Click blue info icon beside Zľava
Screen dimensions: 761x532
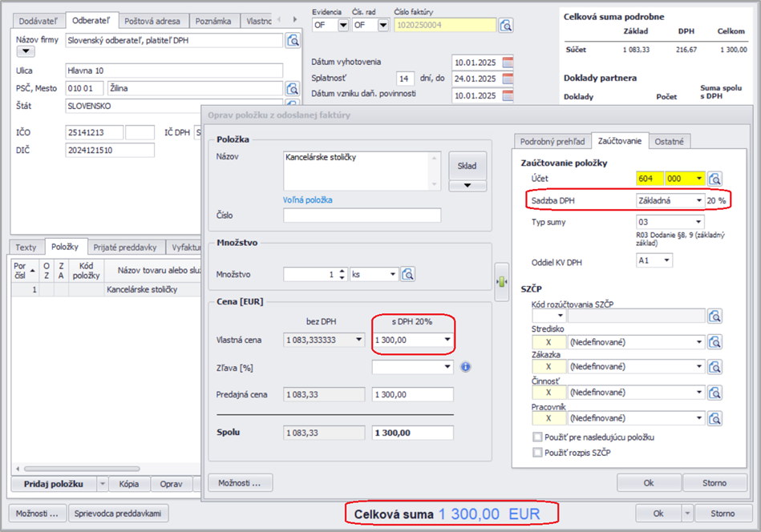click(x=466, y=367)
